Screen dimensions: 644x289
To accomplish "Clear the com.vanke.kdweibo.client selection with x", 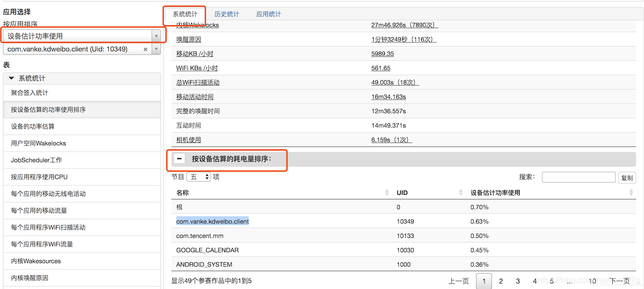I will point(146,49).
